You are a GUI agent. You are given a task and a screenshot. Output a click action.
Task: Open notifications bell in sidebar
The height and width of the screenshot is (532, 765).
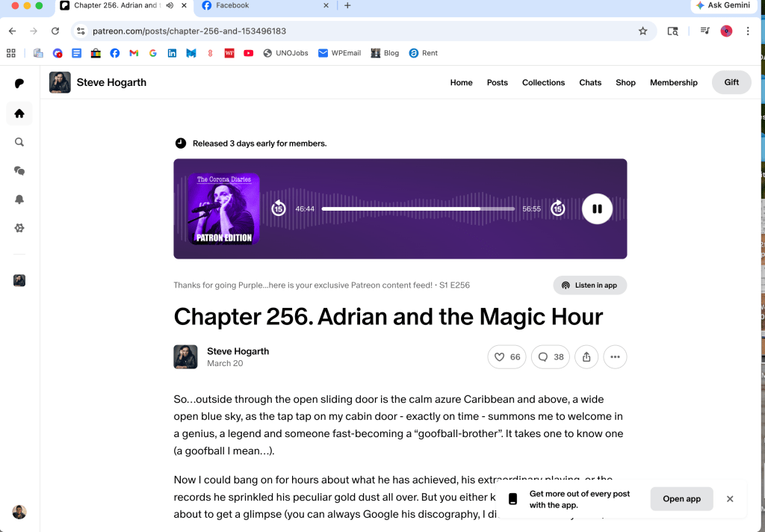[x=19, y=199]
